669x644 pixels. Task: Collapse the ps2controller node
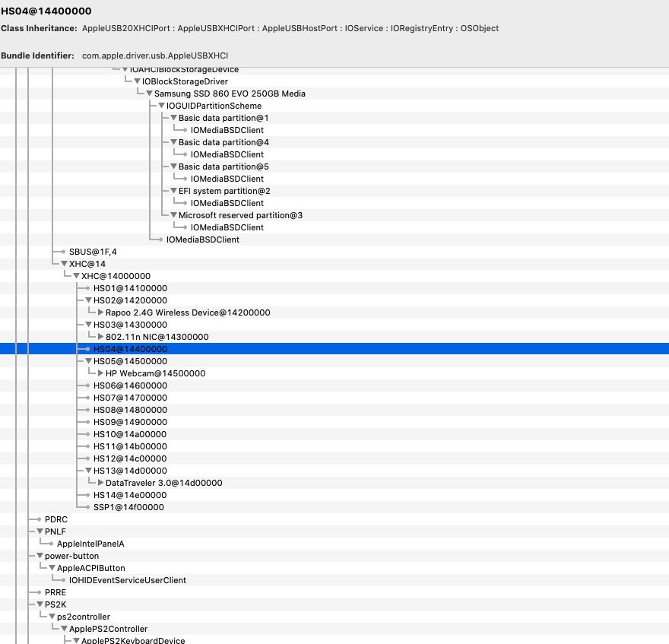(52, 617)
